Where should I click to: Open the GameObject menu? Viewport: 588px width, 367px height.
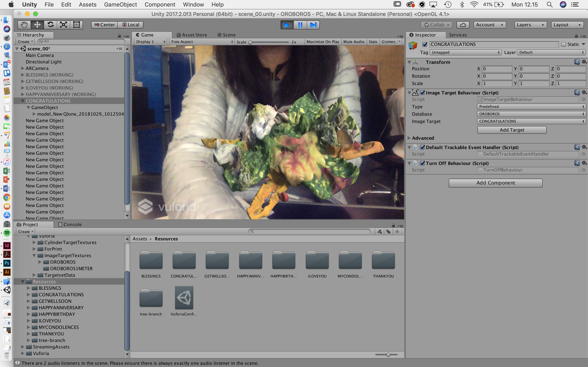pos(120,4)
